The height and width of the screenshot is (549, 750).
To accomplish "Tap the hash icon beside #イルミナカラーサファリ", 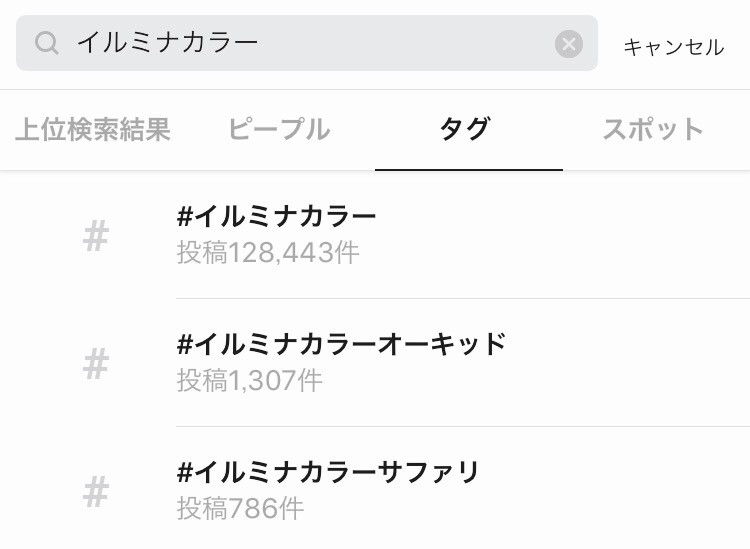I will tap(95, 492).
